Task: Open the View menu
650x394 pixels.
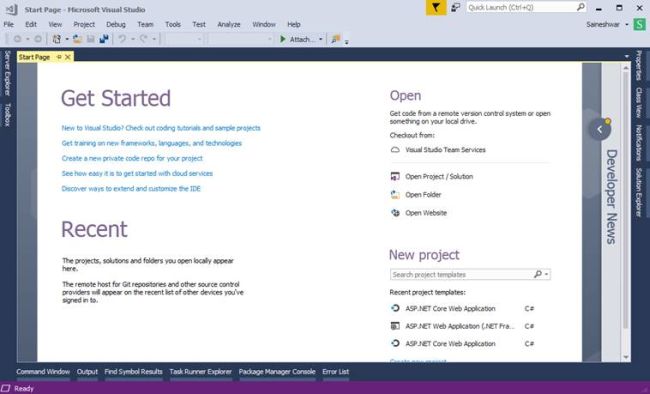Action: (55, 24)
